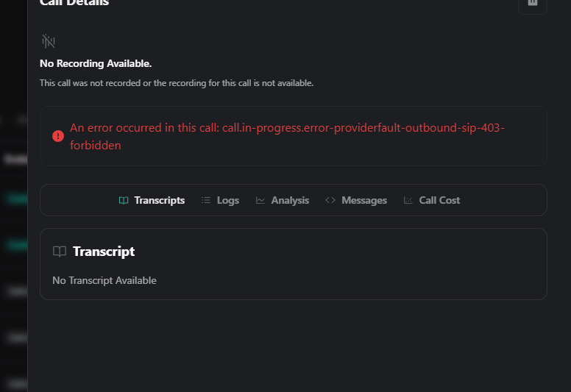571x392 pixels.
Task: Click the code brackets icon beside Messages
Action: tap(330, 200)
